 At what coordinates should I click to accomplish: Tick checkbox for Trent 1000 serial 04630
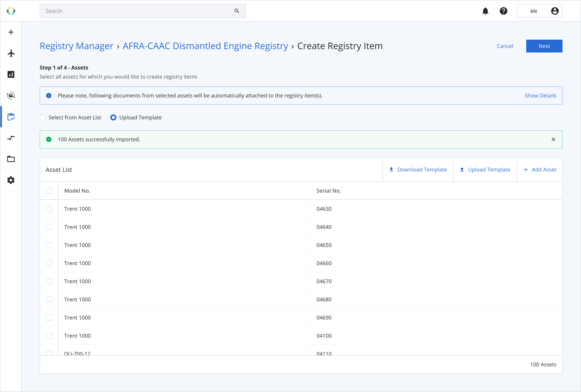[x=49, y=209]
